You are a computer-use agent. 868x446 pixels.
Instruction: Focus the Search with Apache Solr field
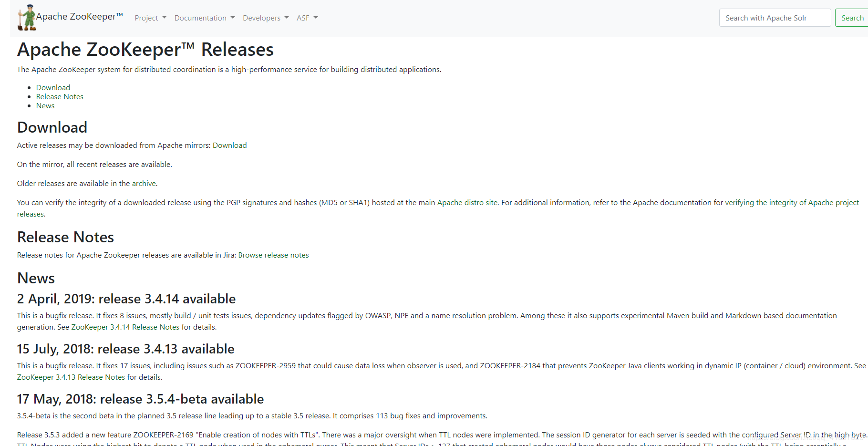pos(775,18)
